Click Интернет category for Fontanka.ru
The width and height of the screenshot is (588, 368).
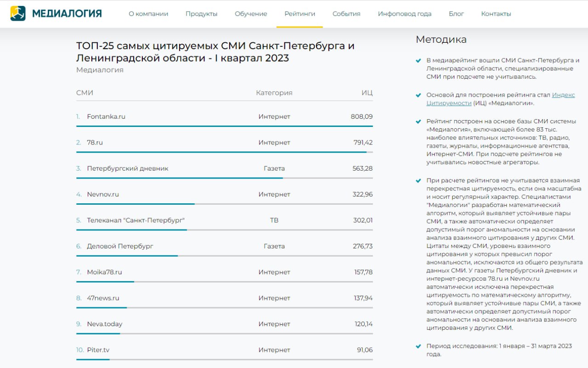pos(274,116)
